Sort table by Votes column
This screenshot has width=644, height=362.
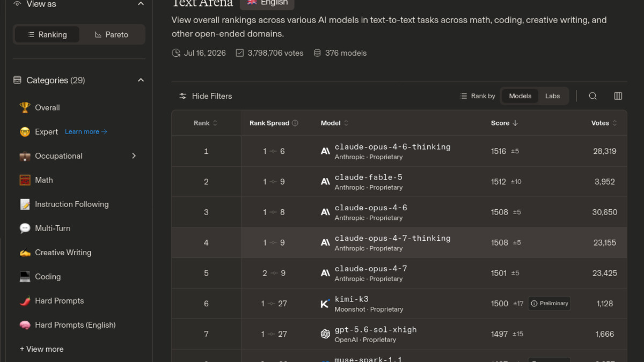click(604, 123)
